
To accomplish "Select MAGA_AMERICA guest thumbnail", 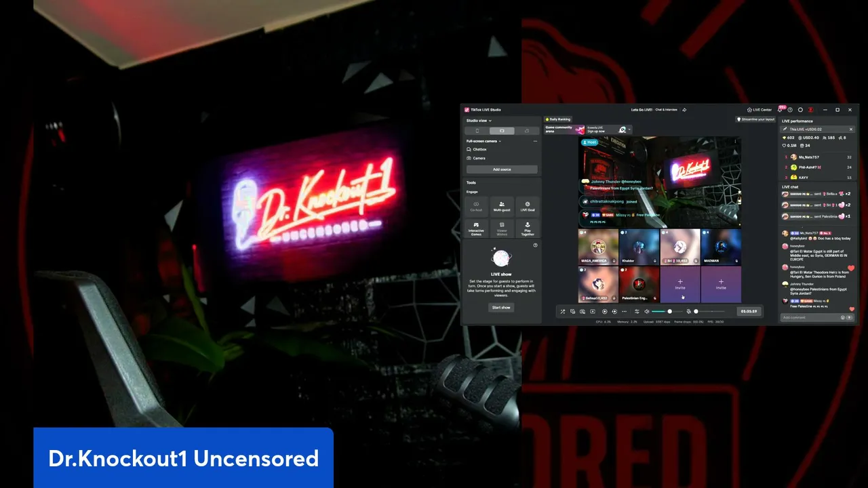I will tap(598, 247).
